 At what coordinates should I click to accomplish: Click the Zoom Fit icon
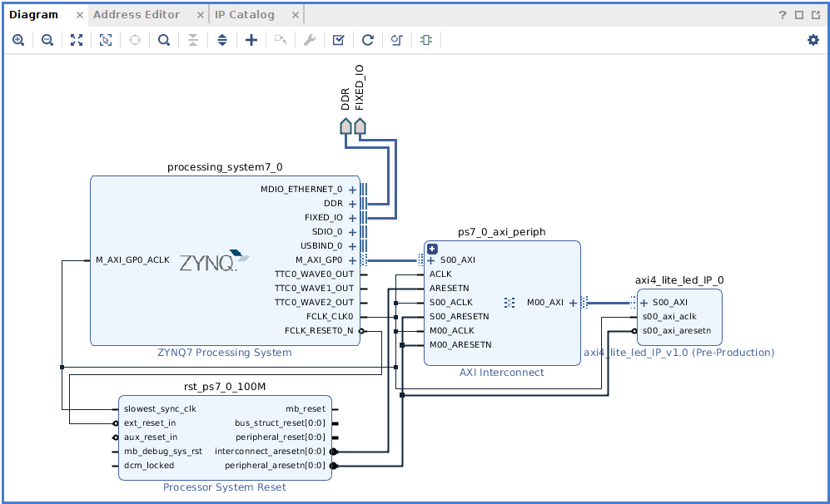(76, 39)
